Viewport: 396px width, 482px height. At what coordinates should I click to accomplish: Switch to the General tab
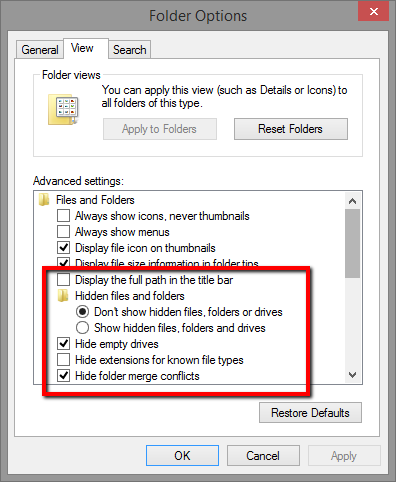(40, 50)
